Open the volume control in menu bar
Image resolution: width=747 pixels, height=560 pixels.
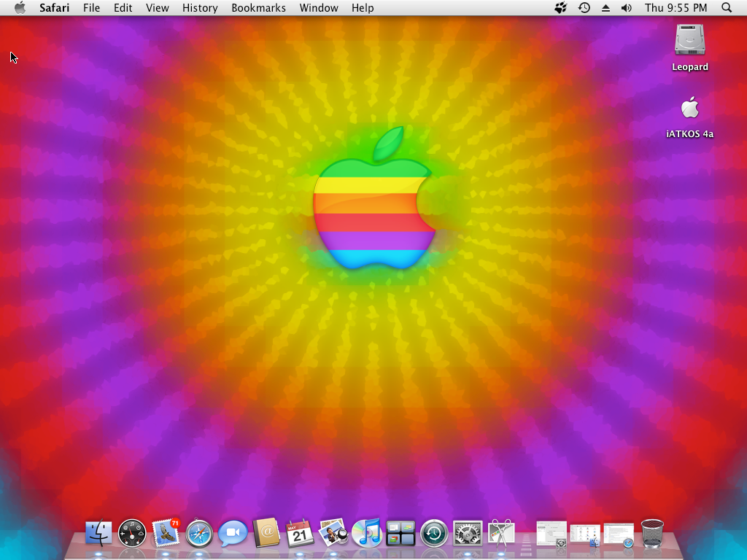click(627, 7)
